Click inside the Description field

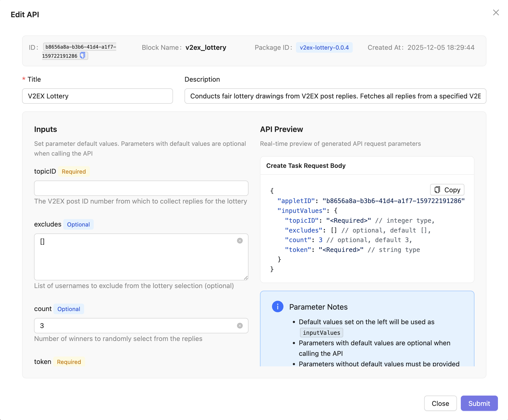tap(335, 96)
